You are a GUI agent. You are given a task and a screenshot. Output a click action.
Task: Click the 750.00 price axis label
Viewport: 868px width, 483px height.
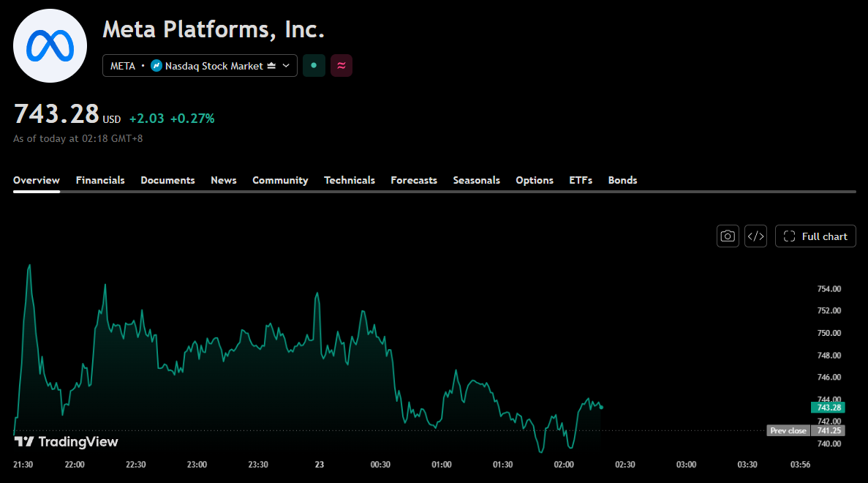tap(829, 333)
